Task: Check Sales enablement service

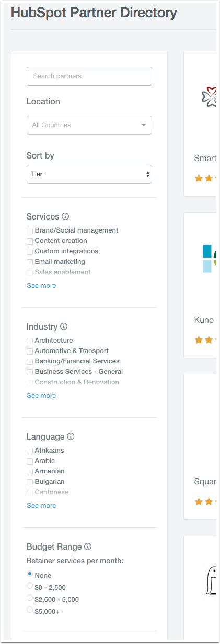Action: (30, 272)
